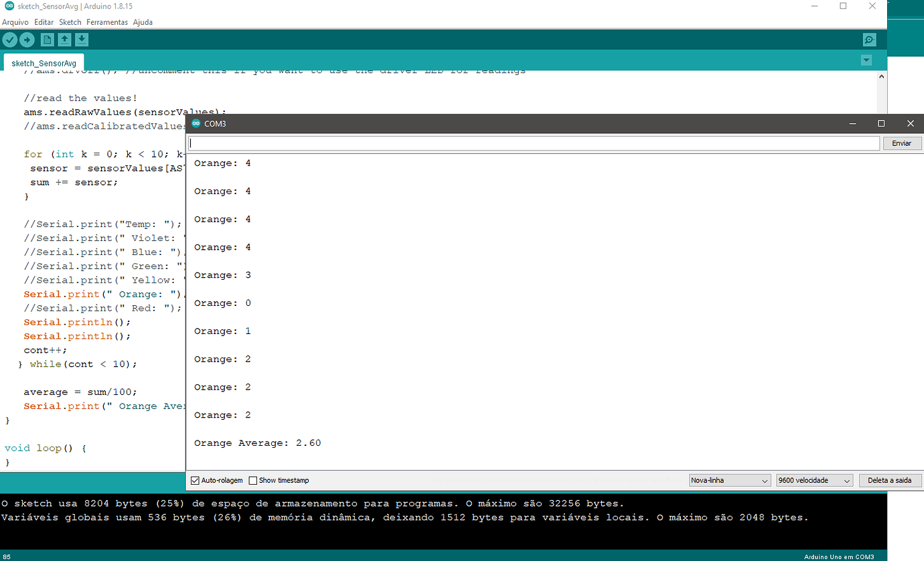Expand the tab list dropdown arrow
This screenshot has height=561, width=924.
(866, 60)
